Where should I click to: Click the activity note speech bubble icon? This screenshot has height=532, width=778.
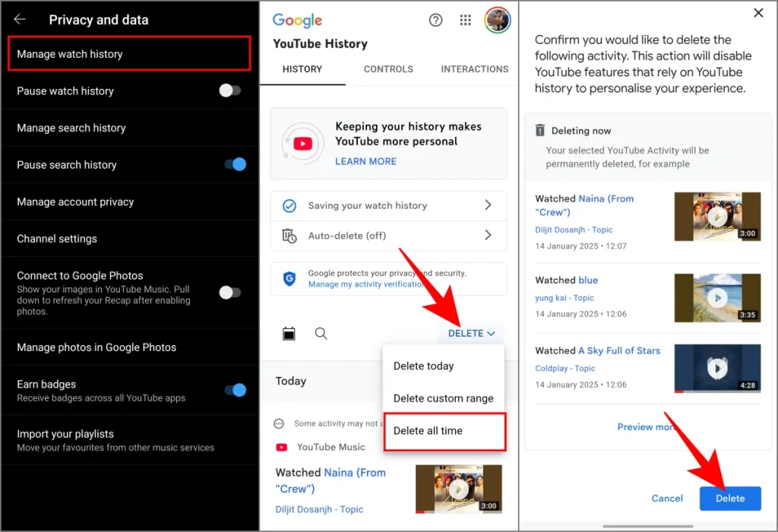[x=279, y=424]
